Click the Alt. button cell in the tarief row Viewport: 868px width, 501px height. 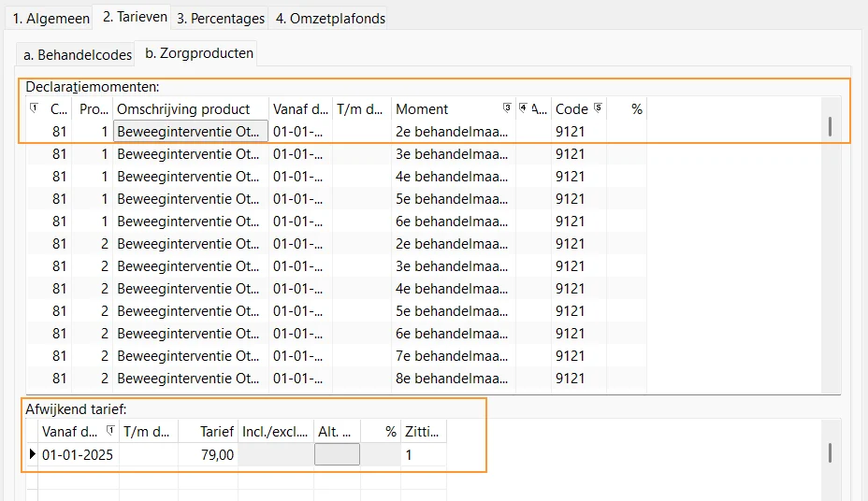pos(337,454)
